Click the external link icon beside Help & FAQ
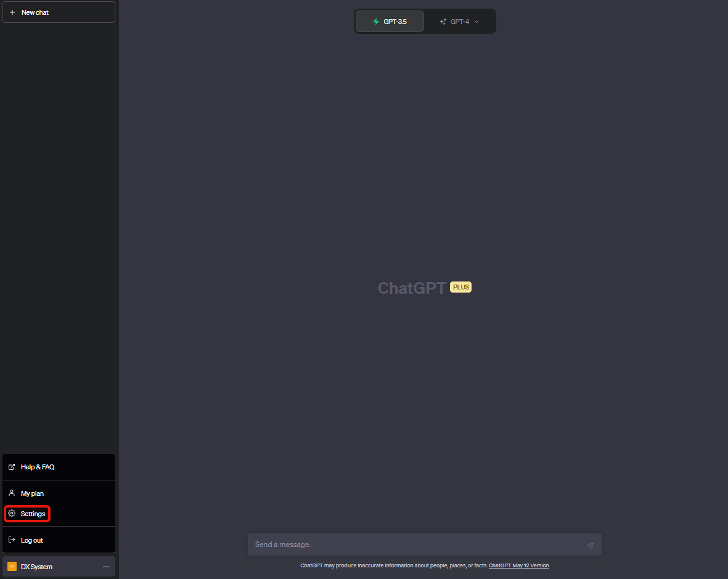The height and width of the screenshot is (579, 728). tap(12, 467)
